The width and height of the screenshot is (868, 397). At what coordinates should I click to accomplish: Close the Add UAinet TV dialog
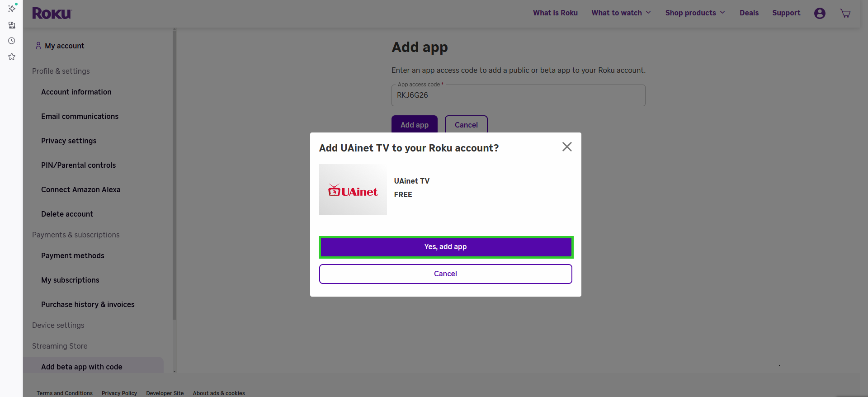point(567,147)
